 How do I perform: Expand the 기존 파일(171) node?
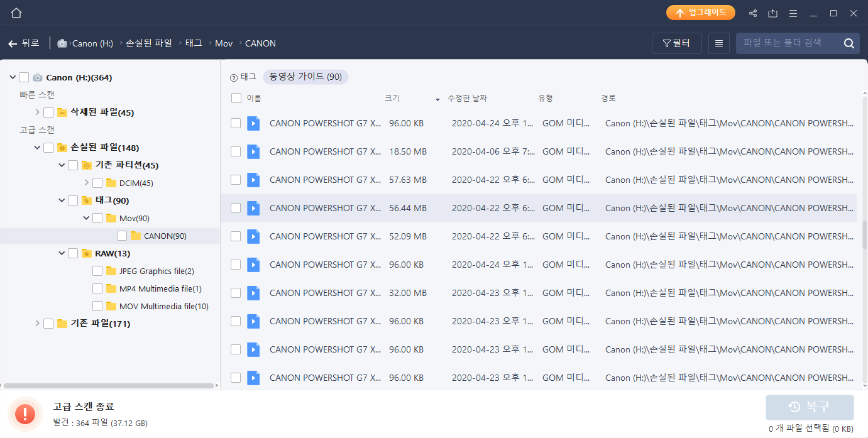pos(37,324)
